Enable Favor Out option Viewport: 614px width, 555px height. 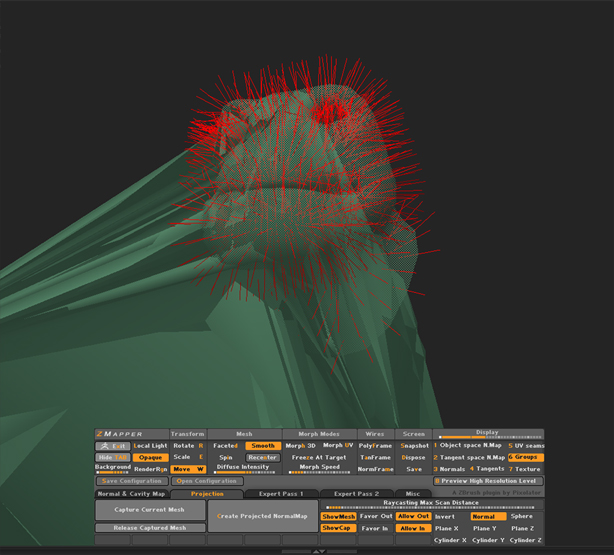tap(376, 517)
